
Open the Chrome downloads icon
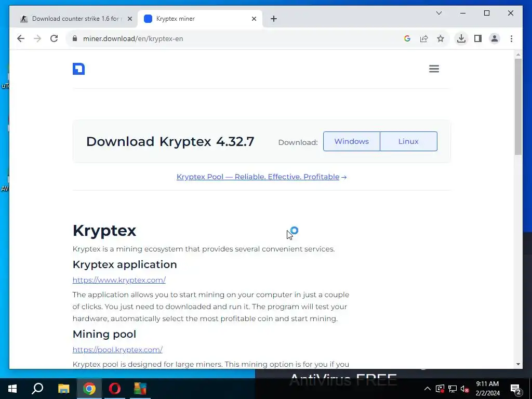point(461,38)
